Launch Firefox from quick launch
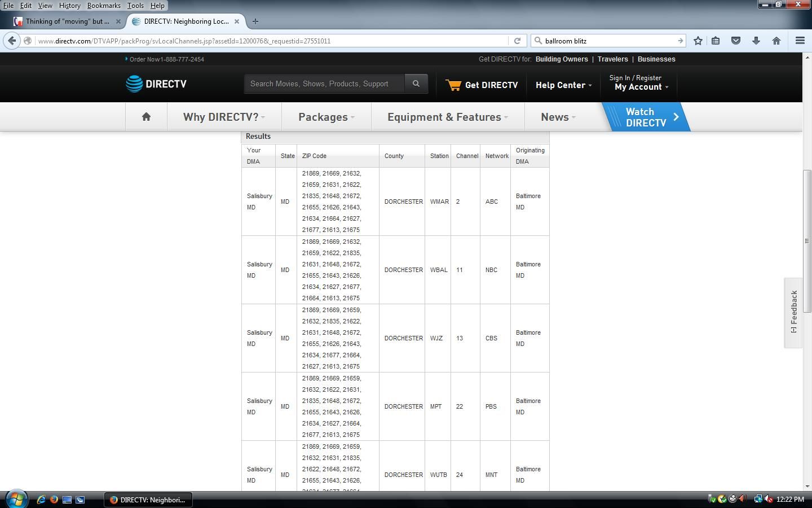 (54, 500)
